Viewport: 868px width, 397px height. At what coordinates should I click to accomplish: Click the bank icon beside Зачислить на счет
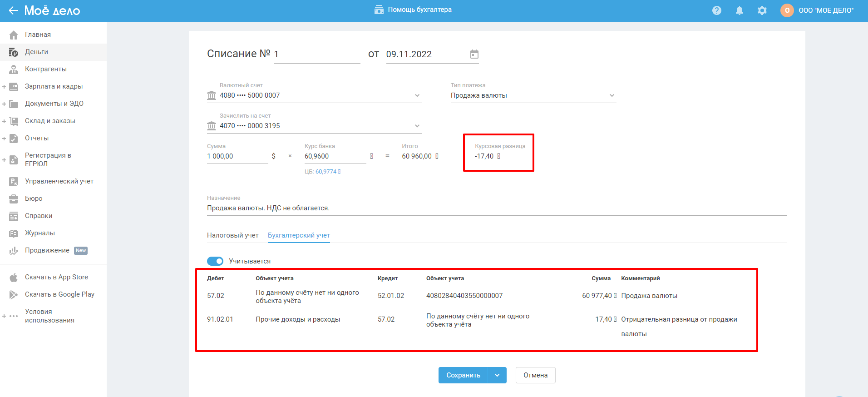click(x=212, y=126)
